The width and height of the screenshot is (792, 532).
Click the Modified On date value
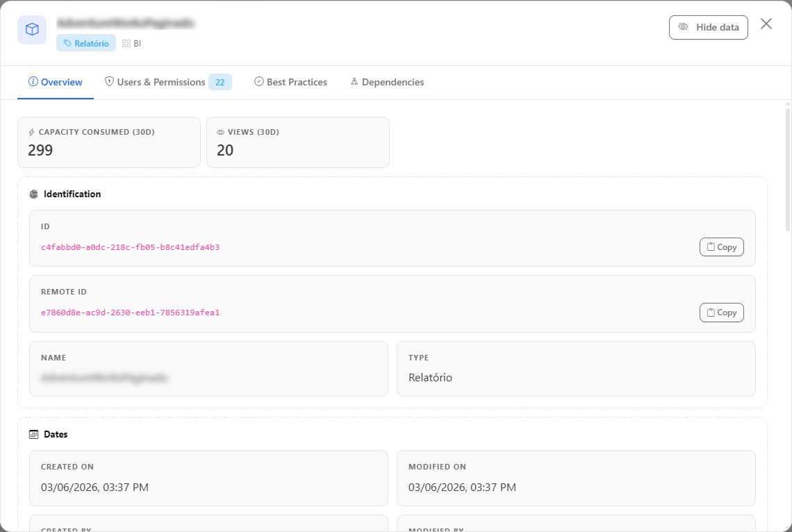point(462,487)
